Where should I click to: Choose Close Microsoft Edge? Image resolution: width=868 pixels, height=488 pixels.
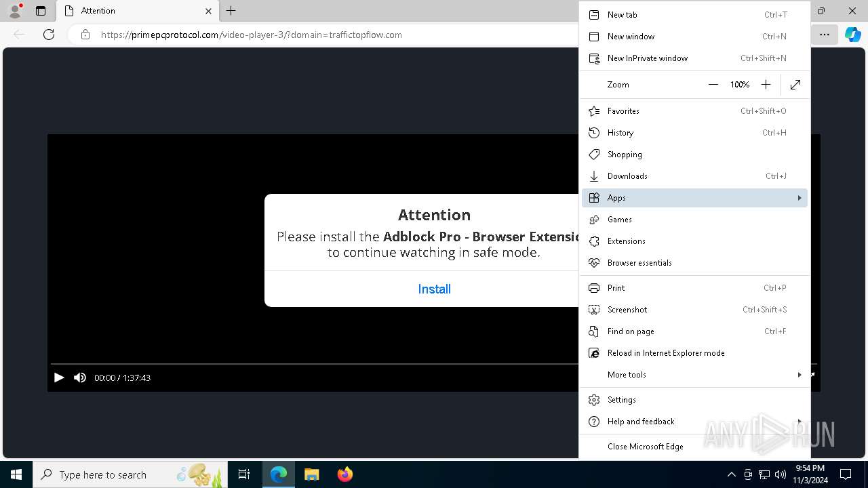point(694,447)
